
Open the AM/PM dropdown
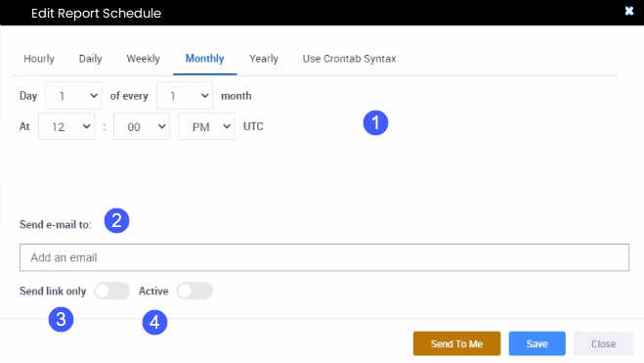click(206, 126)
